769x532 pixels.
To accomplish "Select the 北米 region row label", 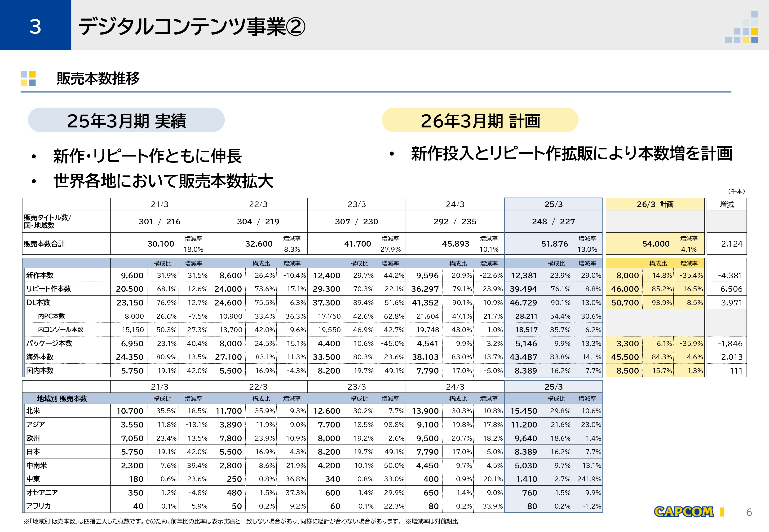I will [33, 411].
